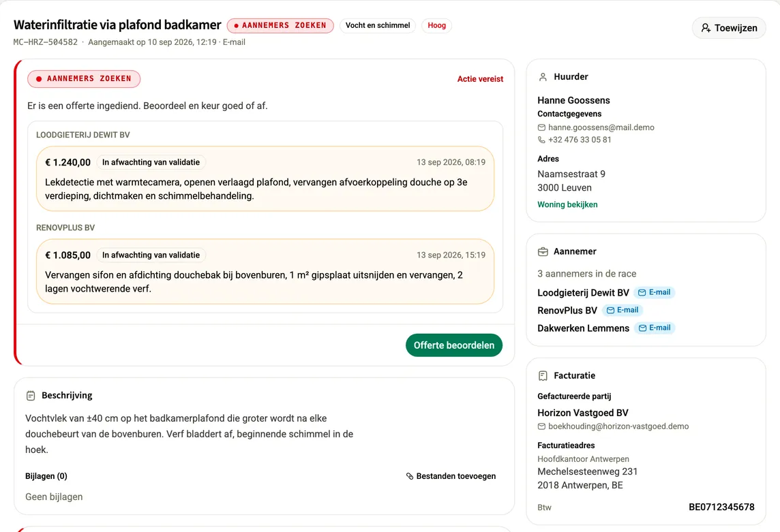Screen dimensions: 780x532
Task: Click the Aannemer briefcase icon
Action: (543, 251)
